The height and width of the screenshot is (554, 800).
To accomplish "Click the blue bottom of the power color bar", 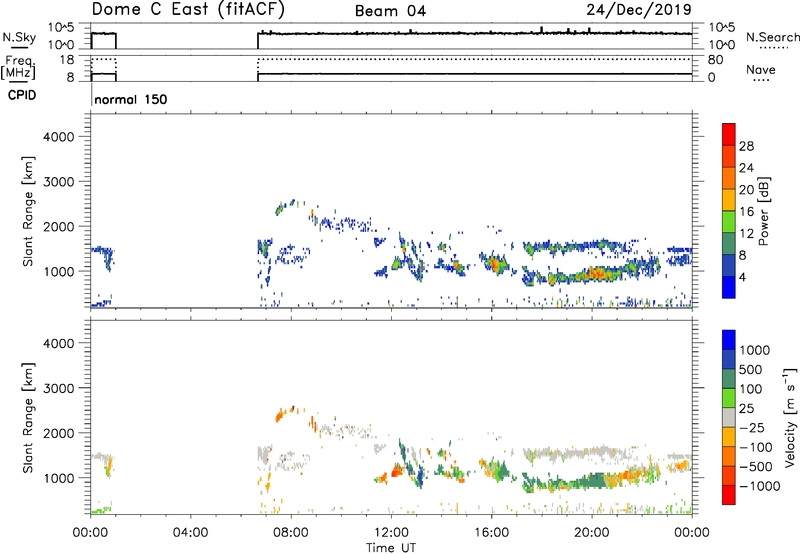I will [729, 287].
